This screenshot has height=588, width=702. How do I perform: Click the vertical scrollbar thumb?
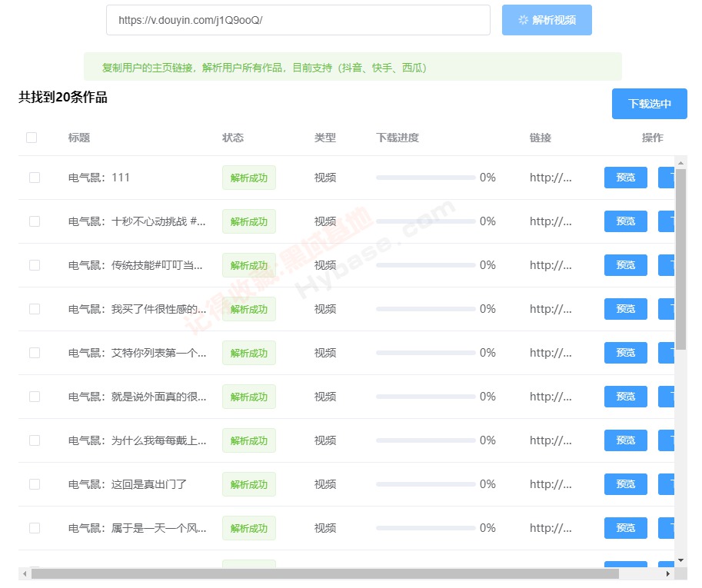[x=681, y=259]
